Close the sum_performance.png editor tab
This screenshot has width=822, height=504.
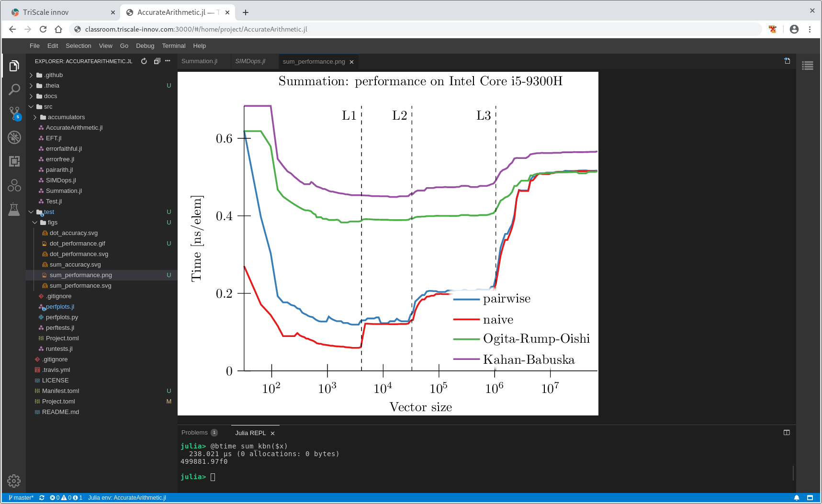pyautogui.click(x=351, y=62)
